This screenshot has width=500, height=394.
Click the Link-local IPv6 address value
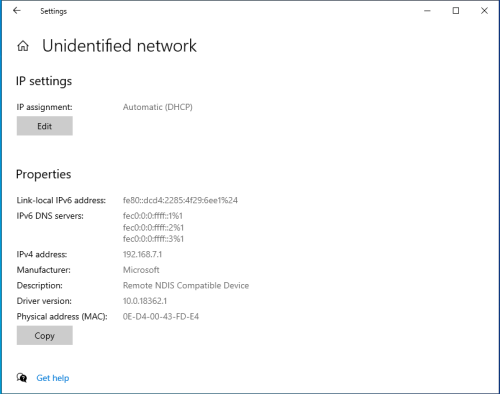point(180,200)
